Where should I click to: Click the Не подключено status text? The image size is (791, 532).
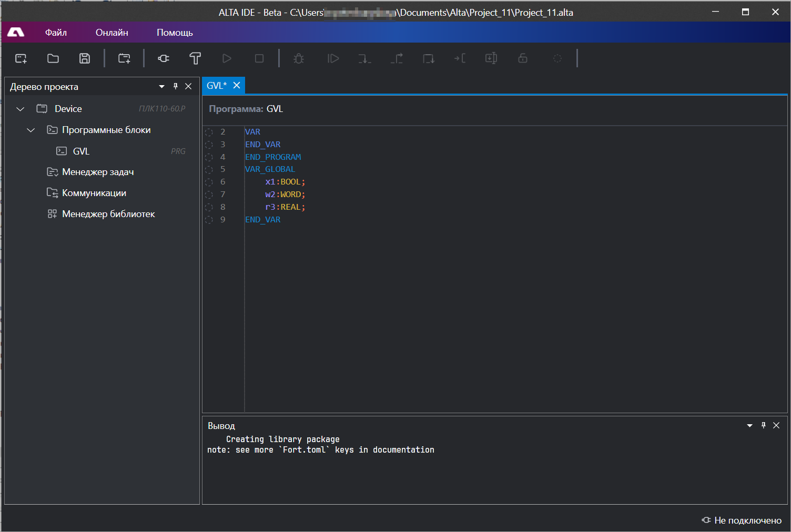tap(748, 520)
